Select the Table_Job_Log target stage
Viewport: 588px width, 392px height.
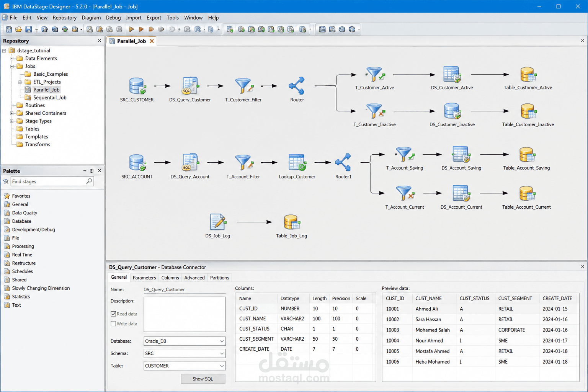pyautogui.click(x=292, y=222)
